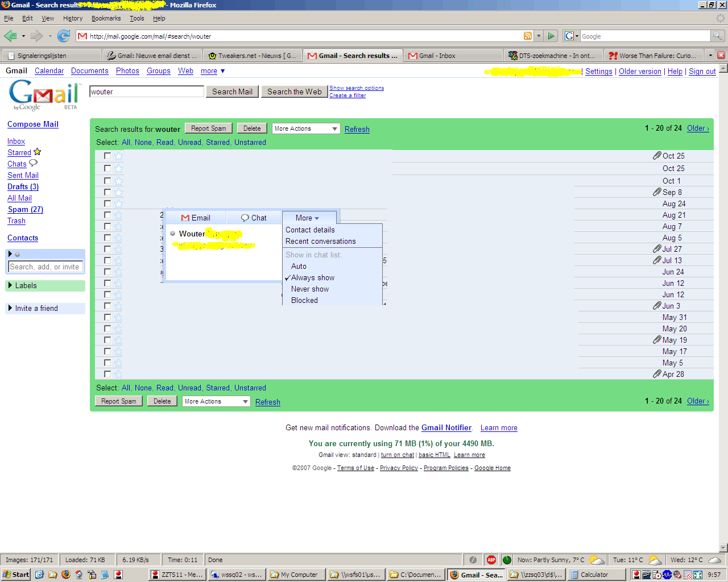Star the May 19 message

118,340
